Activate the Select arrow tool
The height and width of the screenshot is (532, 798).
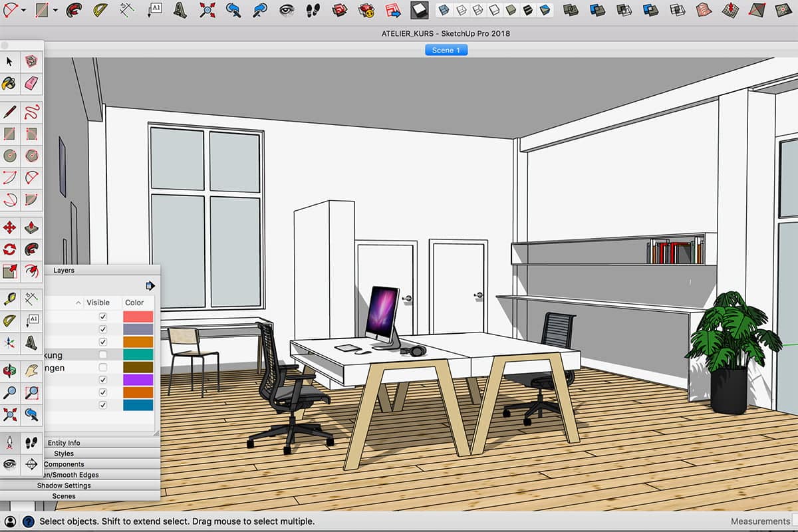point(9,62)
